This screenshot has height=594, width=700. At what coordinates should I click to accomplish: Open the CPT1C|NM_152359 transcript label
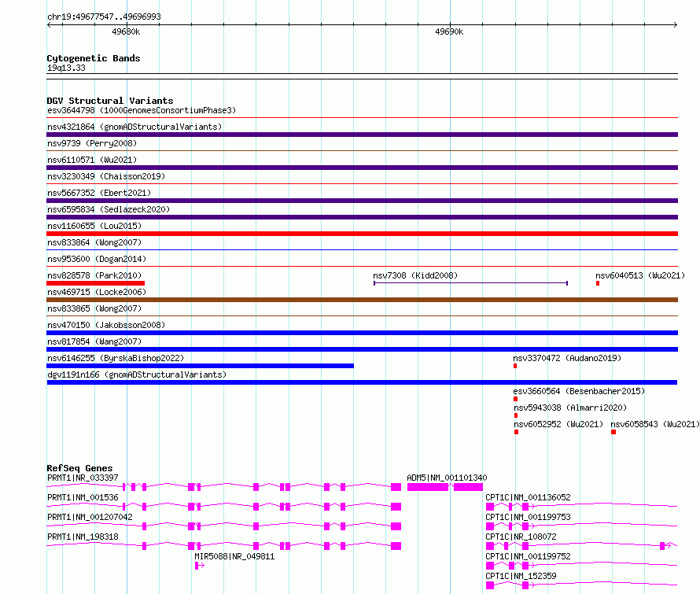click(x=521, y=576)
